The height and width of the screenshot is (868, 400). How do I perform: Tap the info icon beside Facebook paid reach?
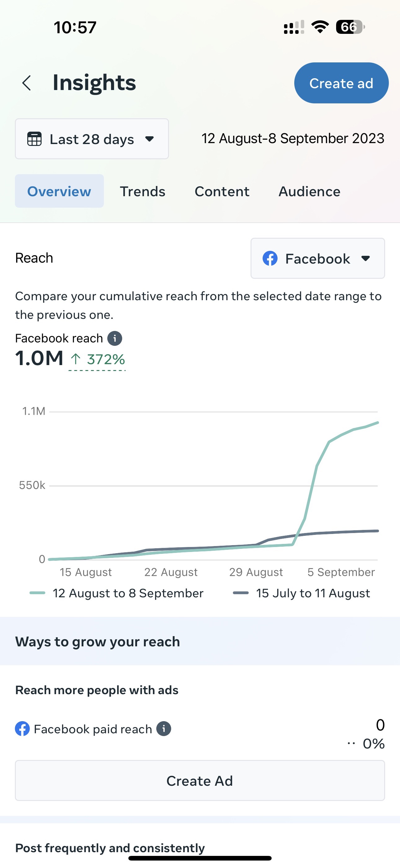[164, 729]
